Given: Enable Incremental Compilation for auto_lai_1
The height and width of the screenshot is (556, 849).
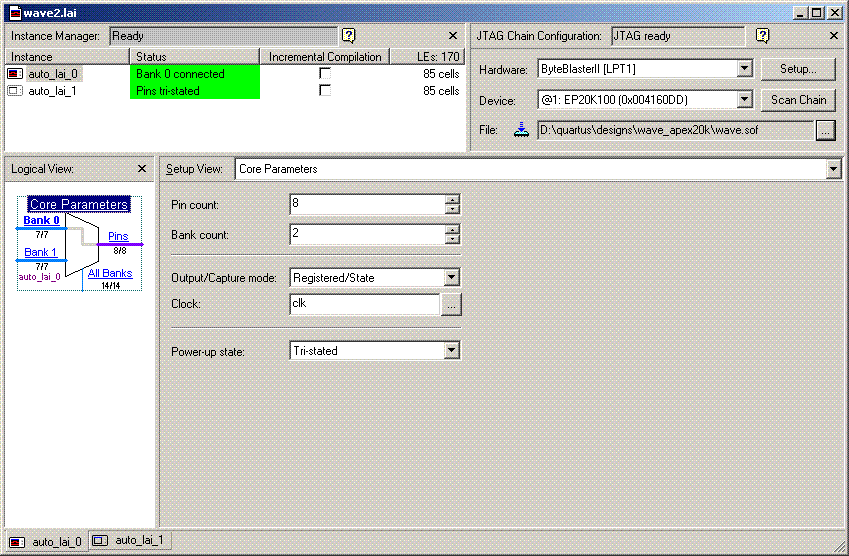Looking at the screenshot, I should (325, 91).
